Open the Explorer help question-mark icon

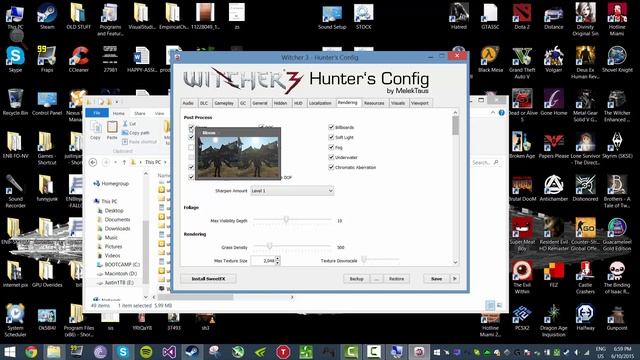coord(502,113)
